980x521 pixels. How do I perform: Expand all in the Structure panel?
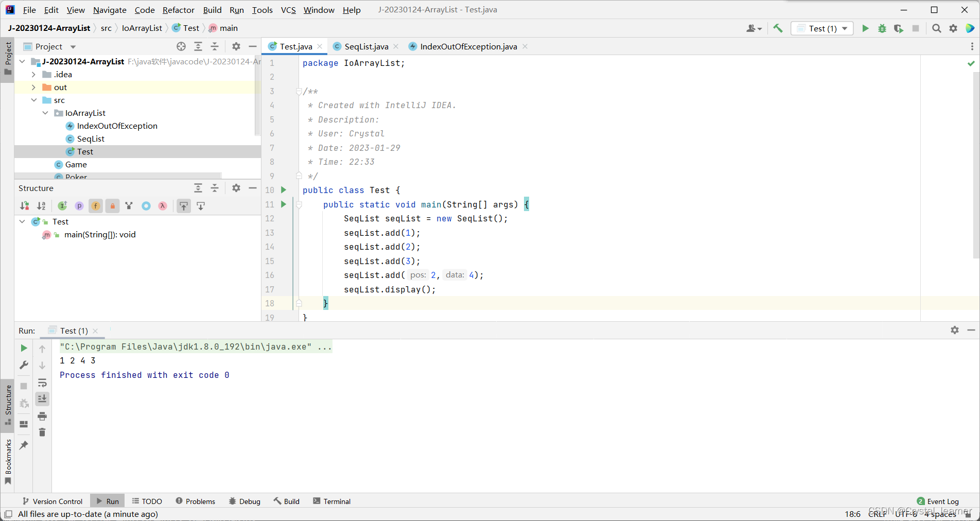(198, 188)
